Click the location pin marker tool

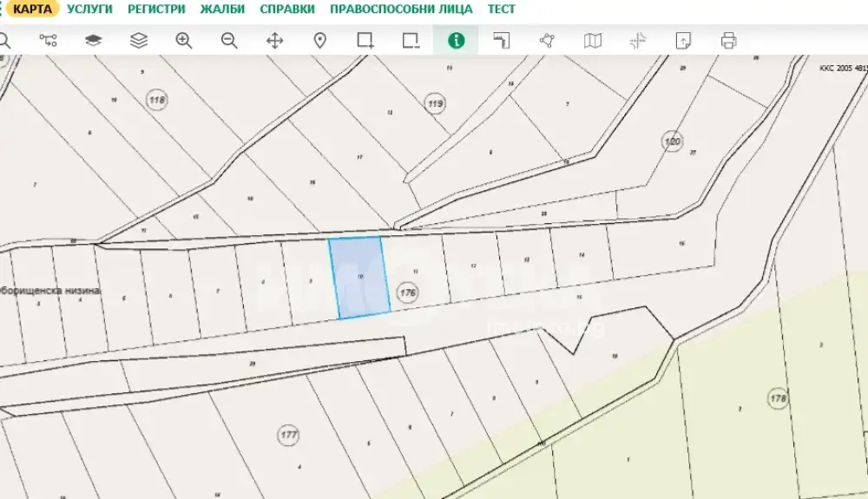click(x=319, y=40)
